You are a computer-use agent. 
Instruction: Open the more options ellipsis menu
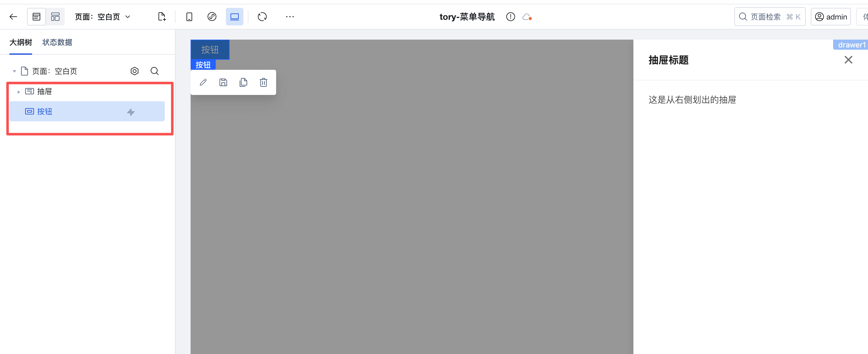[290, 16]
